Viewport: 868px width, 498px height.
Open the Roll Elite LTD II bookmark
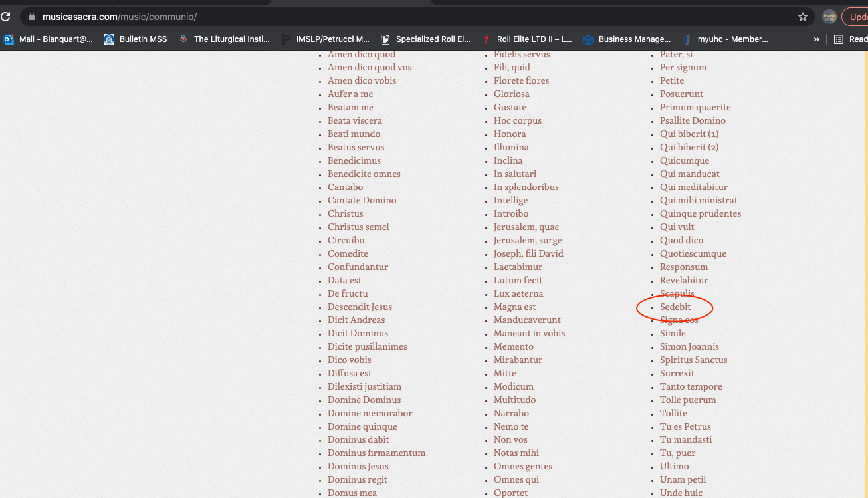(527, 39)
